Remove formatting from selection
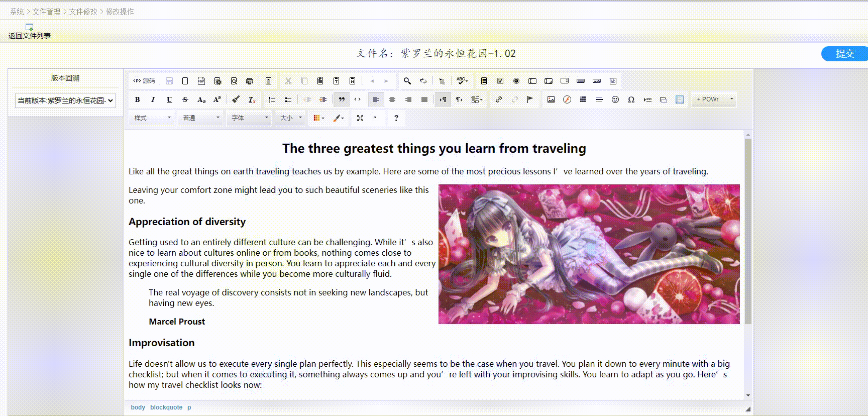Image resolution: width=868 pixels, height=416 pixels. pos(252,99)
